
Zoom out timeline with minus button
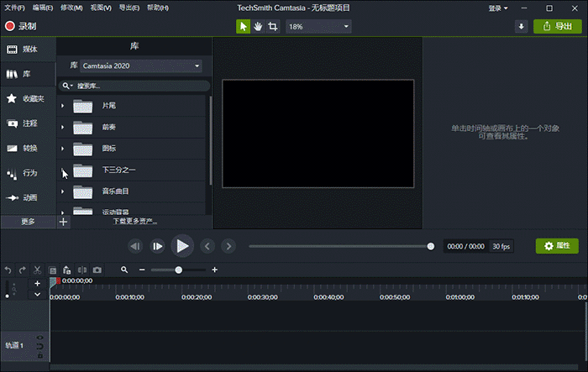[142, 270]
